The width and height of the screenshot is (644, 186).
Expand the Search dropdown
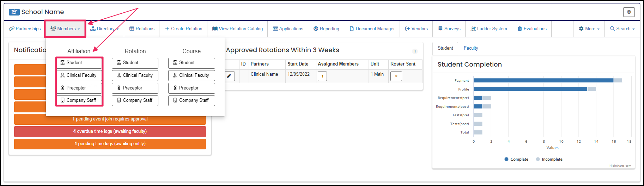click(622, 29)
